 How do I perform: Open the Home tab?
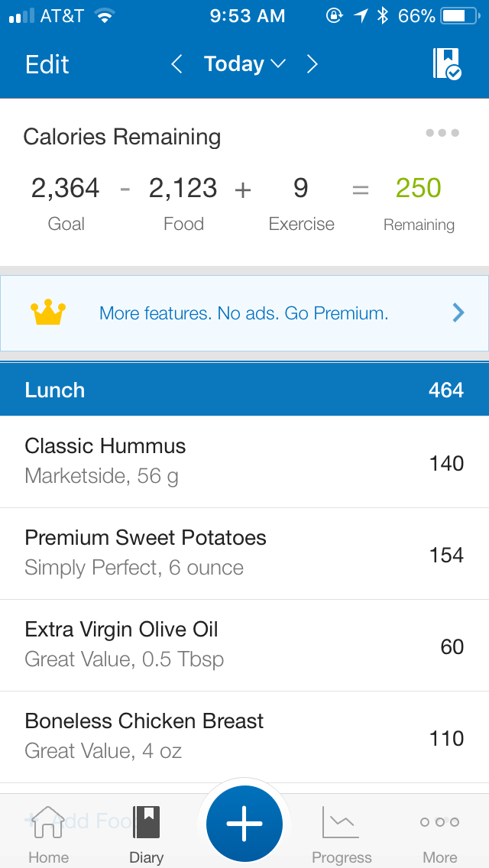pyautogui.click(x=48, y=833)
